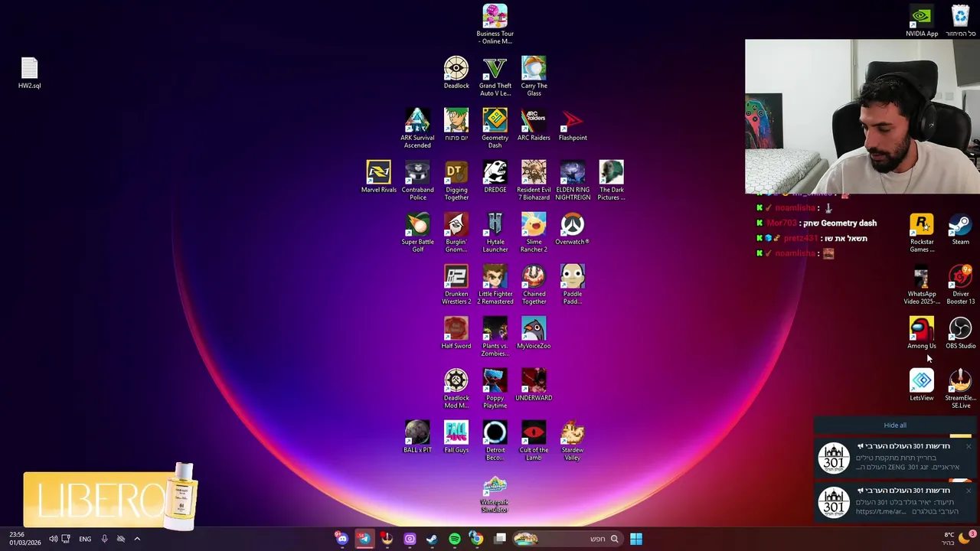Click the Windows Start button

coord(635,539)
